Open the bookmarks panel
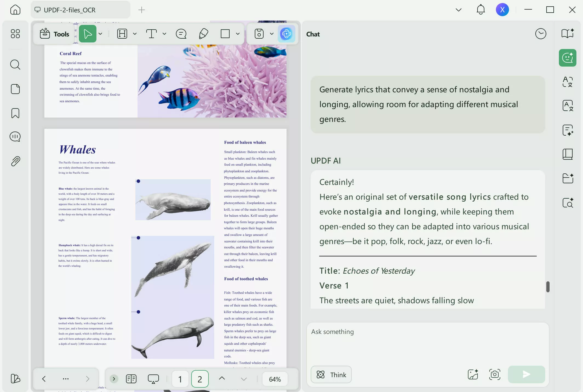 coord(15,113)
